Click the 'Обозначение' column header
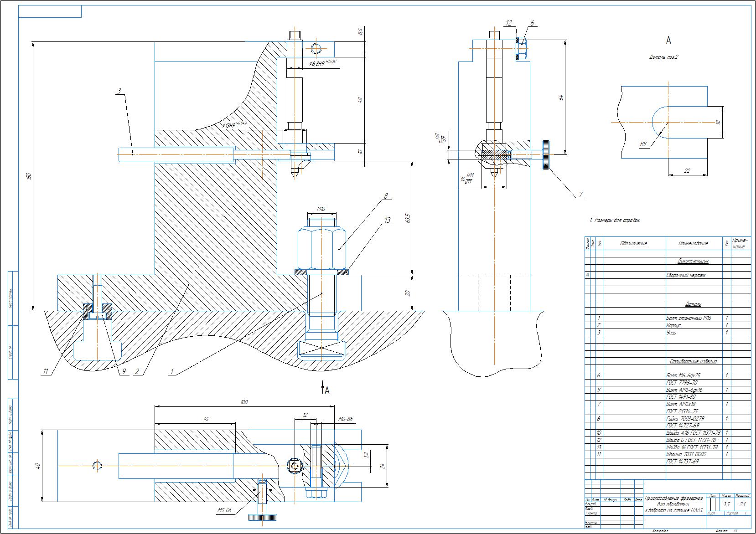 (633, 243)
